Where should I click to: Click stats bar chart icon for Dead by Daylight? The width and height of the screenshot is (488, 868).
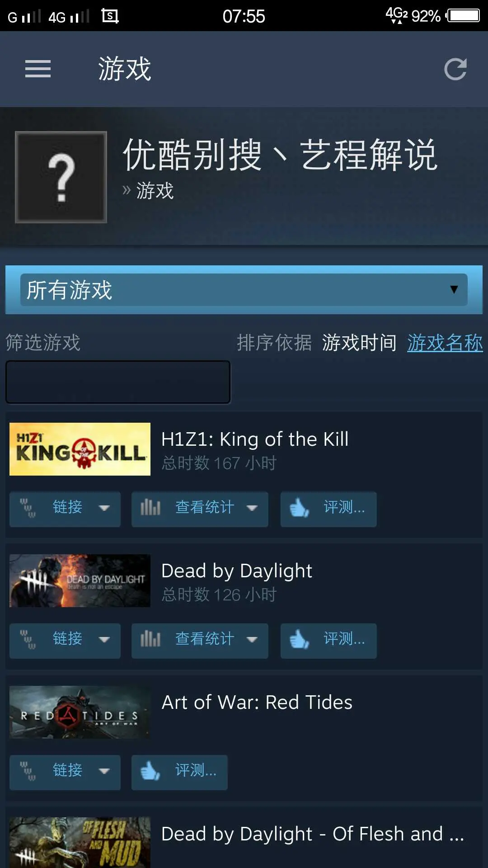(150, 639)
